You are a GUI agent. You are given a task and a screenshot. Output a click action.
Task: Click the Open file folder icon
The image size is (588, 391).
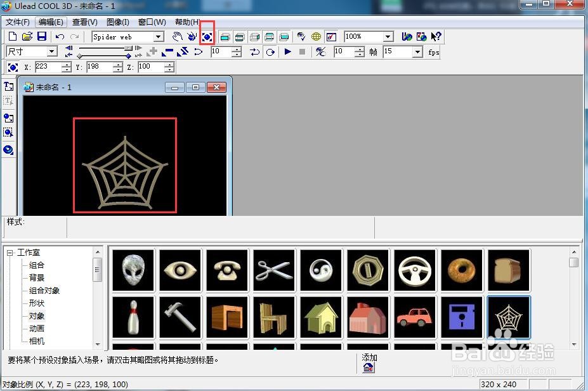point(27,36)
